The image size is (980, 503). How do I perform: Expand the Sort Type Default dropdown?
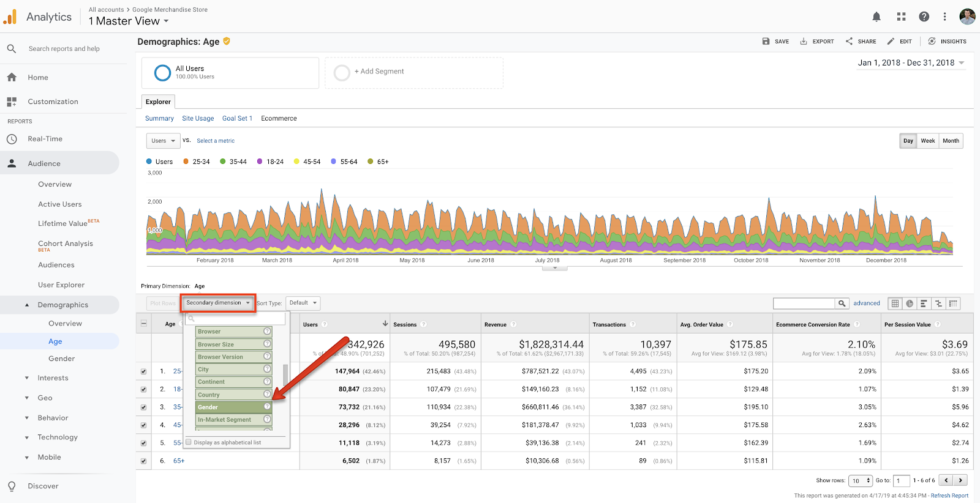point(303,303)
